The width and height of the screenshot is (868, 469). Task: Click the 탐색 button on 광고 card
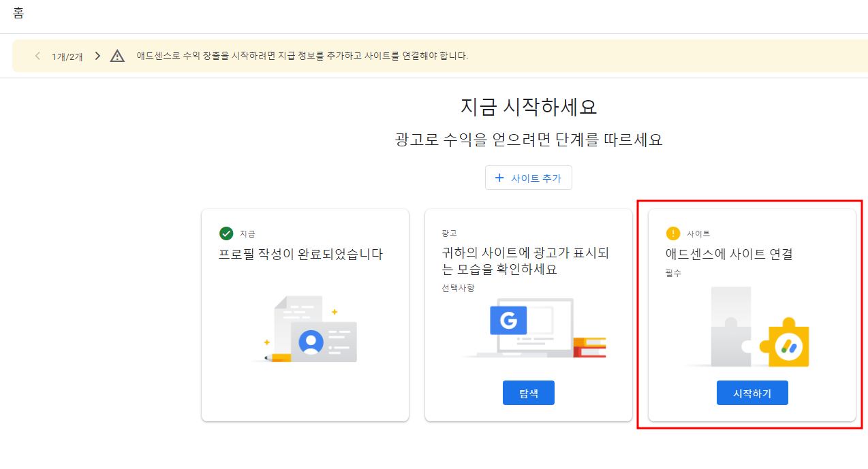point(528,393)
